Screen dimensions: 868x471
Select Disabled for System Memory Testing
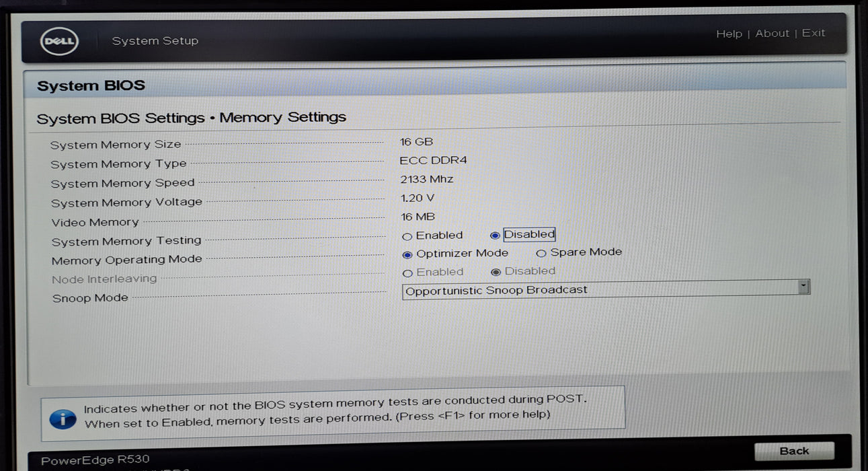[495, 235]
